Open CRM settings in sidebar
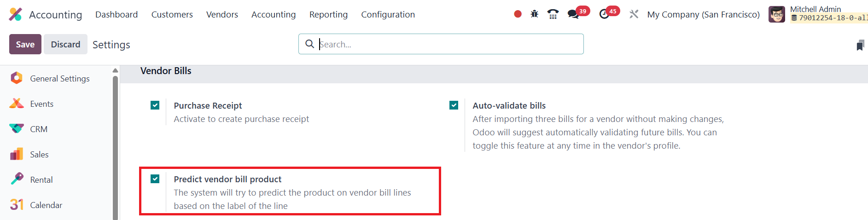The image size is (868, 220). tap(39, 129)
